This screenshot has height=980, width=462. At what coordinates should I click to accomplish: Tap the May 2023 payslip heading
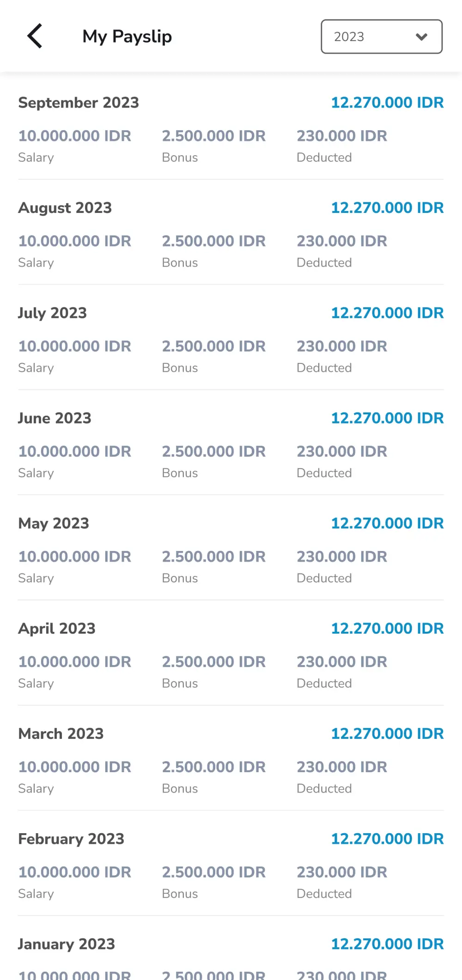(54, 523)
